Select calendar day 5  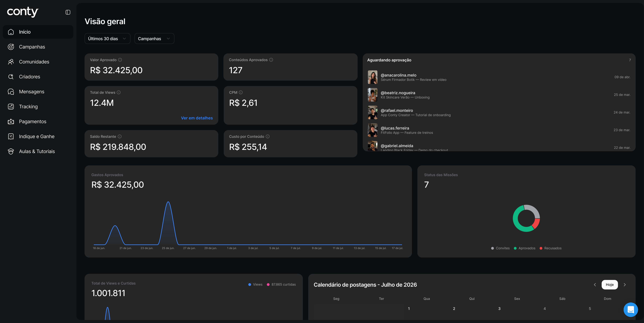click(590, 309)
